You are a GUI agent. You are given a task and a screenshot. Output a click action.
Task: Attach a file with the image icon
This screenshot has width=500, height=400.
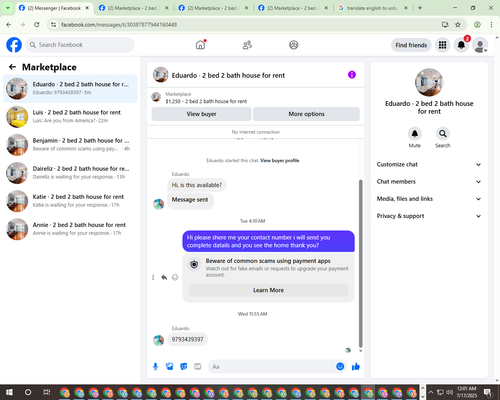click(x=170, y=367)
